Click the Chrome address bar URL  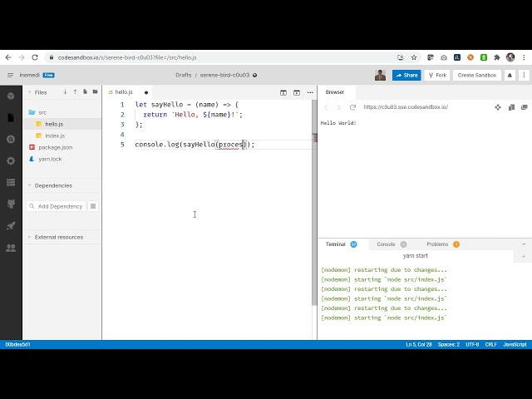coord(127,57)
